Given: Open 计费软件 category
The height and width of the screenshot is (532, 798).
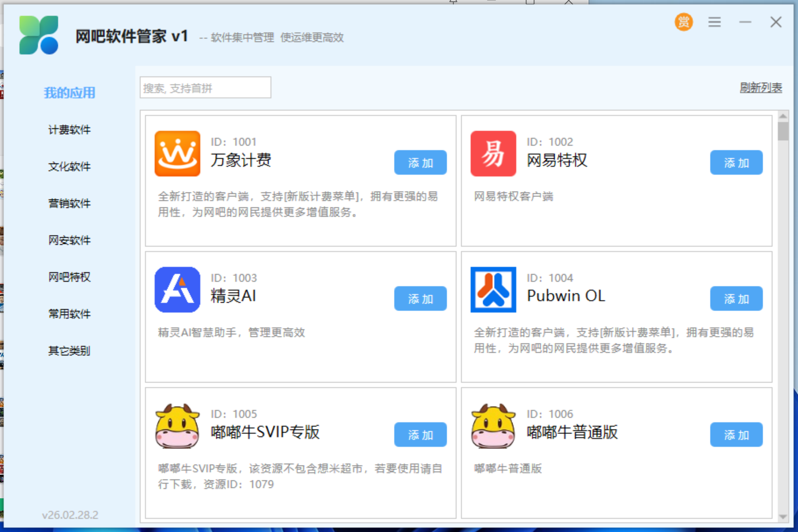Looking at the screenshot, I should tap(70, 130).
